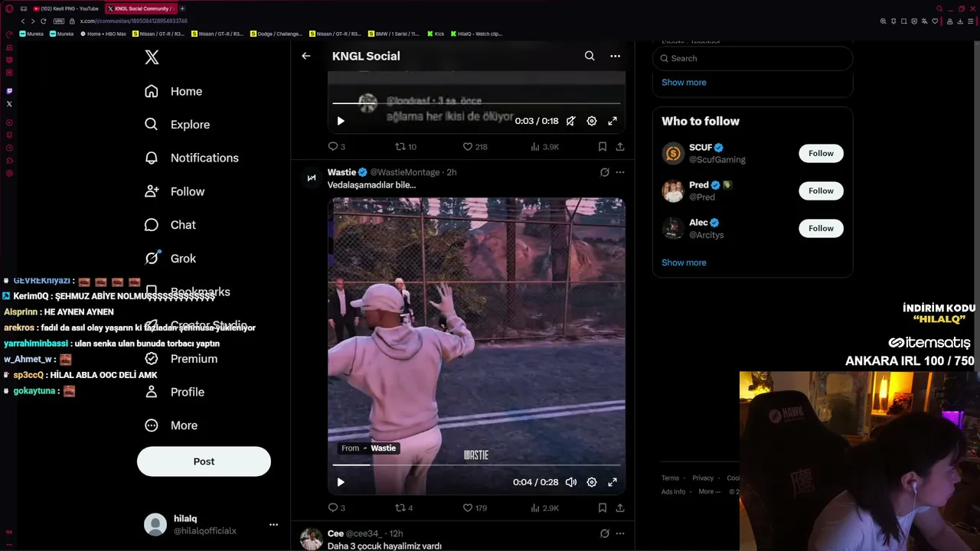Open the Follow page in sidebar
980x551 pixels.
[175, 191]
